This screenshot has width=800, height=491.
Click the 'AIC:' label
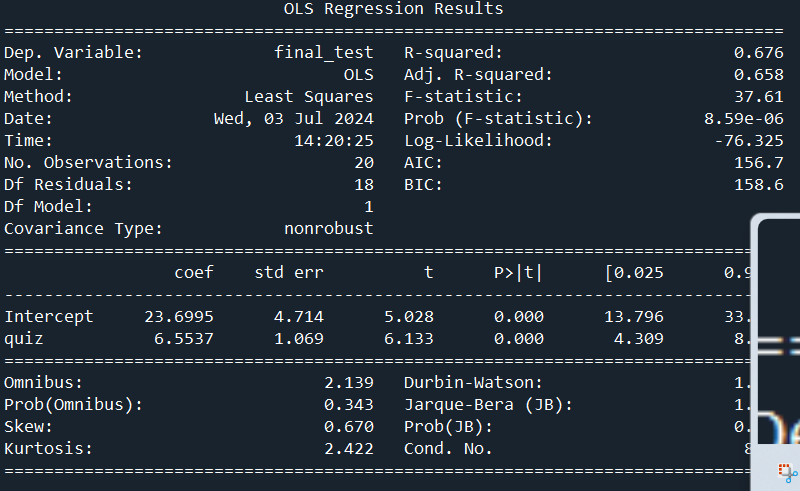(423, 162)
